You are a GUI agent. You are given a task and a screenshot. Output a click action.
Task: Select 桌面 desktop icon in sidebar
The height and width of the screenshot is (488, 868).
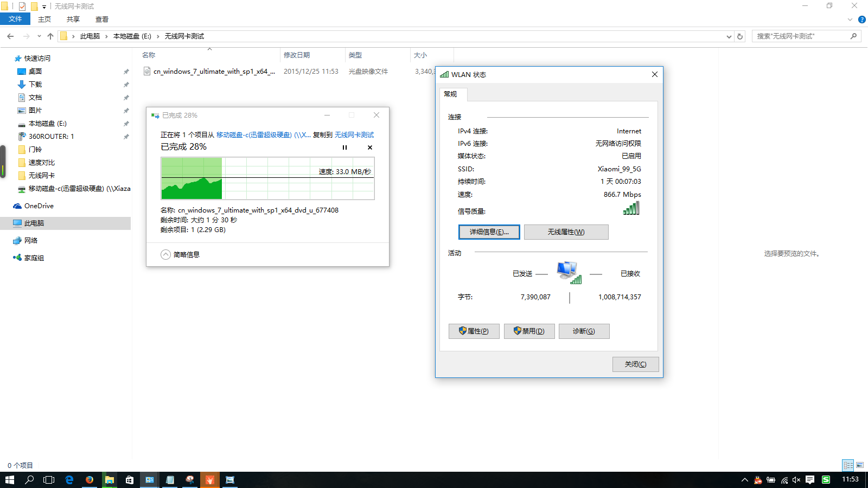tap(22, 72)
